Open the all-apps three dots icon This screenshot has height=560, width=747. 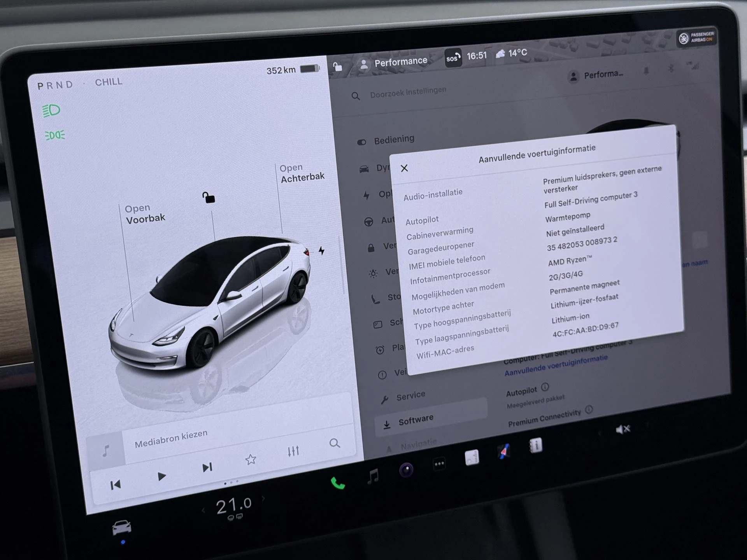[x=439, y=464]
